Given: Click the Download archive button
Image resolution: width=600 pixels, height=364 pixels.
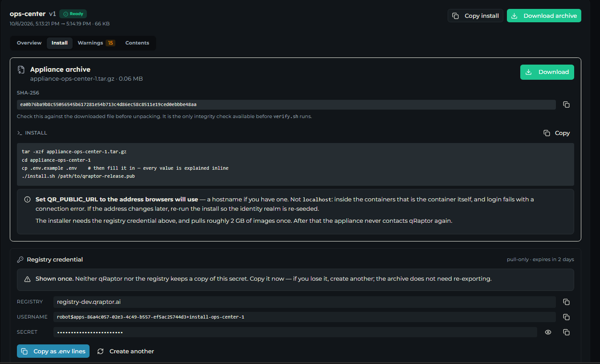Looking at the screenshot, I should (x=544, y=16).
